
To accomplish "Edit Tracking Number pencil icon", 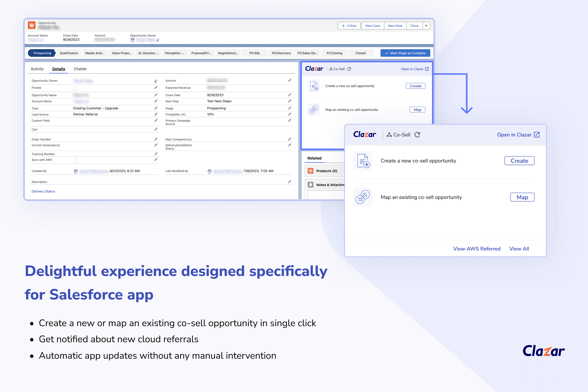I will pyautogui.click(x=156, y=154).
